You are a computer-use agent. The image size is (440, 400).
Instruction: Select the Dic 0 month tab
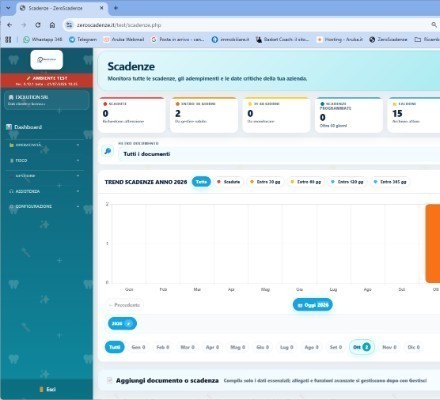click(414, 347)
